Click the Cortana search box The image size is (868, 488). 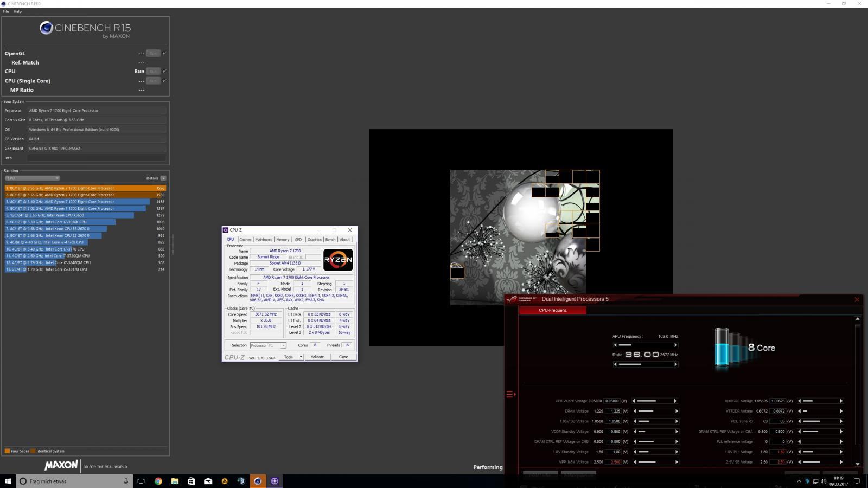click(74, 481)
